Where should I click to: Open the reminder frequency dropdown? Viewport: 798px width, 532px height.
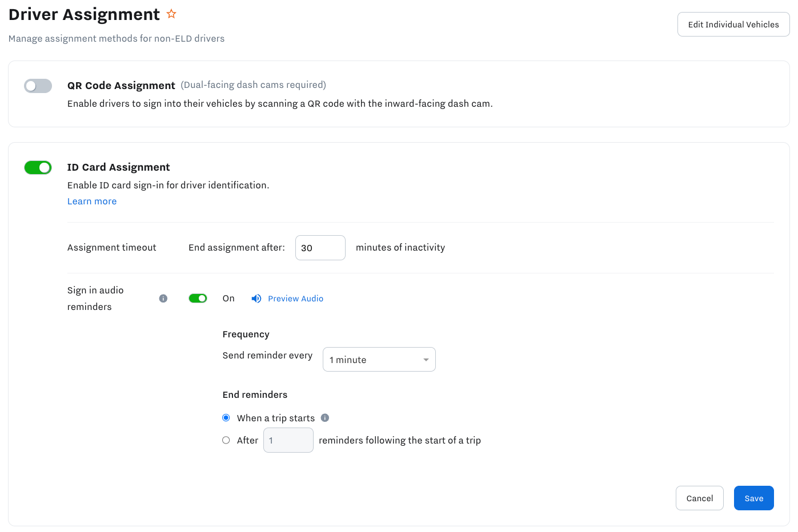[379, 359]
